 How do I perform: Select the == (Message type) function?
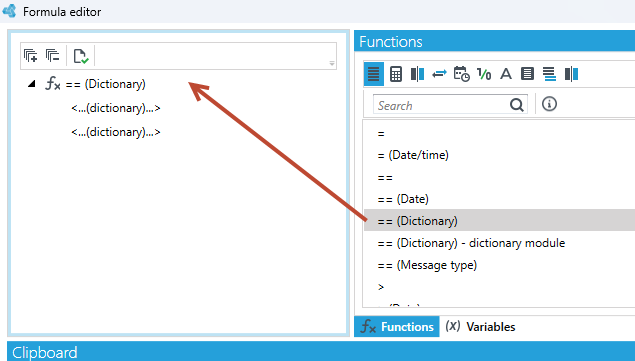pos(427,265)
